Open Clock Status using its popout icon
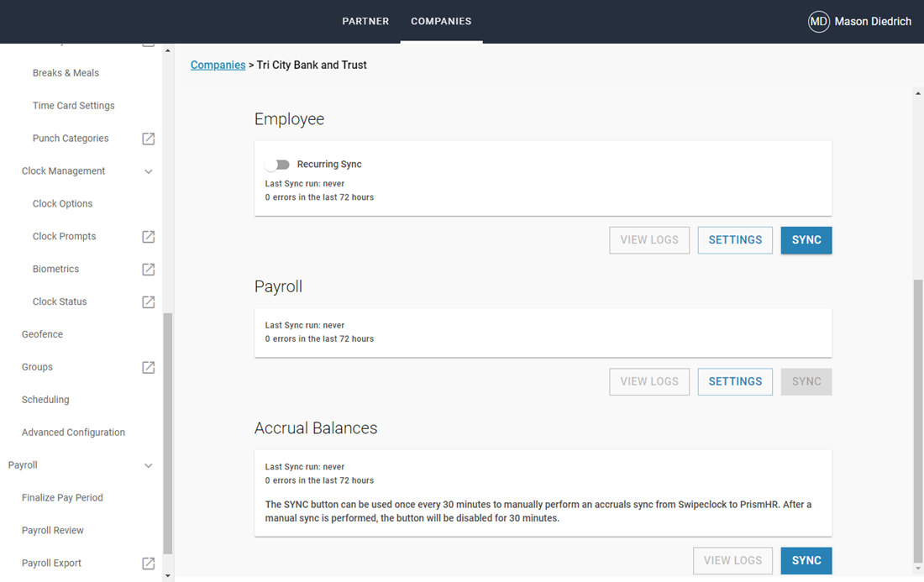The image size is (924, 582). tap(148, 301)
